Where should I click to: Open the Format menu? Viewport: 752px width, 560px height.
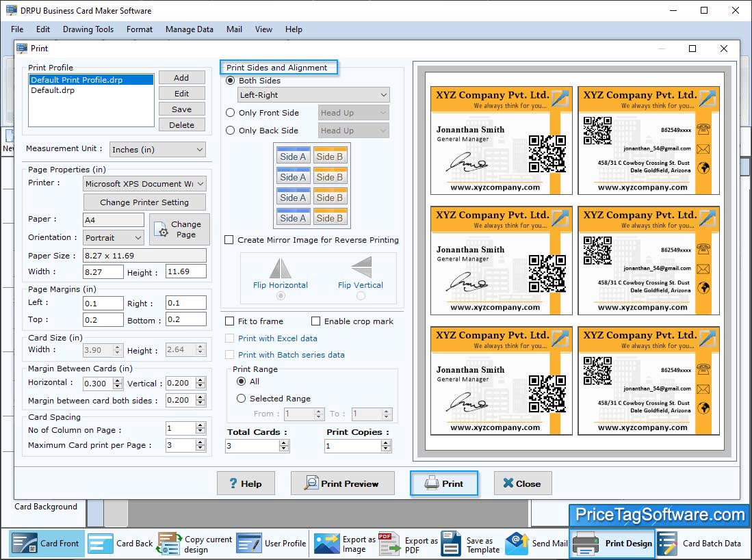140,29
